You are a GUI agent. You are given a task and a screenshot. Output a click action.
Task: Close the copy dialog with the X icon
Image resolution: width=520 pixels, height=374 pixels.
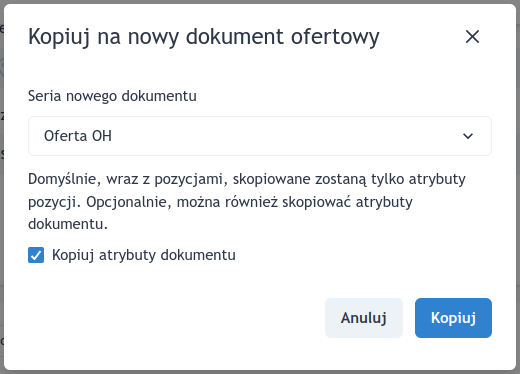[x=472, y=37]
